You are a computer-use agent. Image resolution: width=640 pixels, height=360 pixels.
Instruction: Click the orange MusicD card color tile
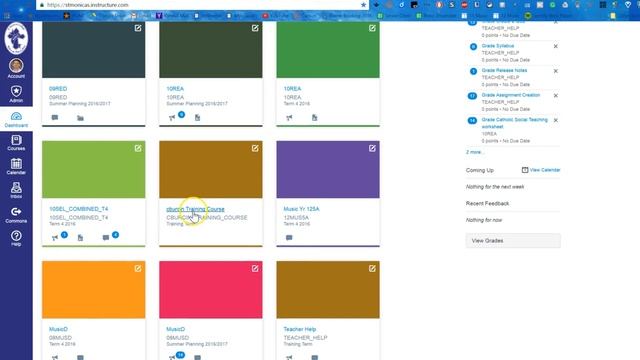click(93, 290)
